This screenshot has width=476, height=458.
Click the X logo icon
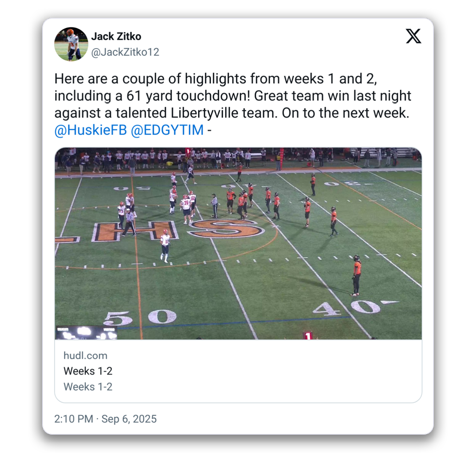(413, 36)
